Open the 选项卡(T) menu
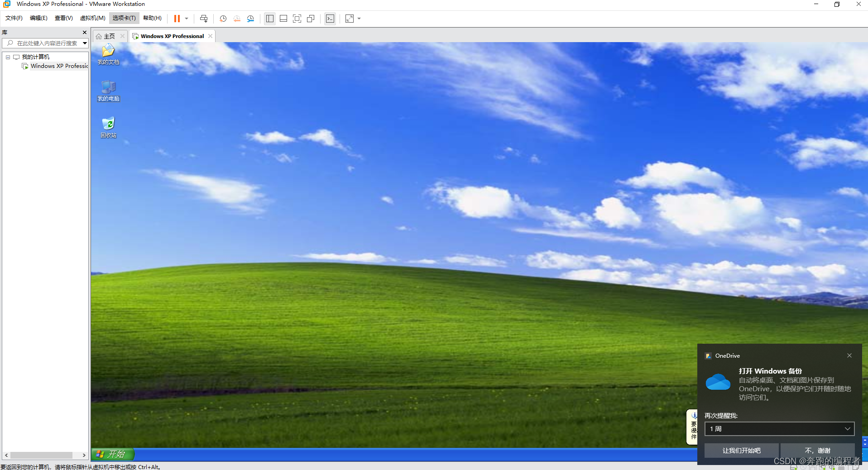 [x=124, y=18]
